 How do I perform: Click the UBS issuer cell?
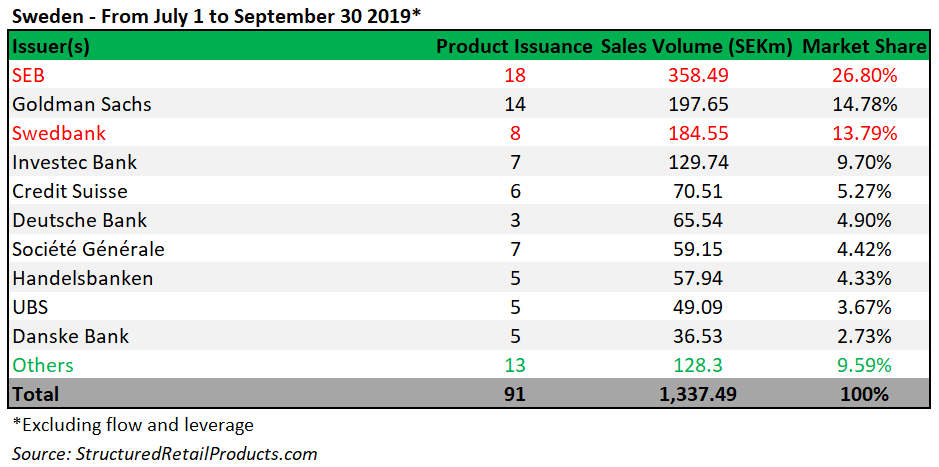point(30,307)
